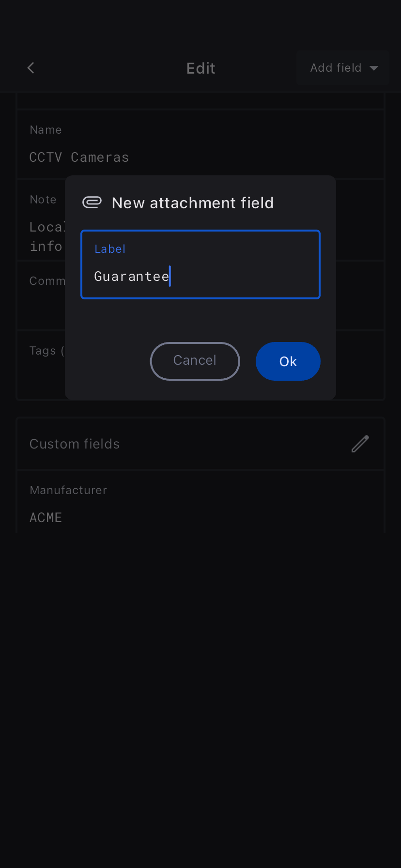Click the paperclip attachment icon

92,202
